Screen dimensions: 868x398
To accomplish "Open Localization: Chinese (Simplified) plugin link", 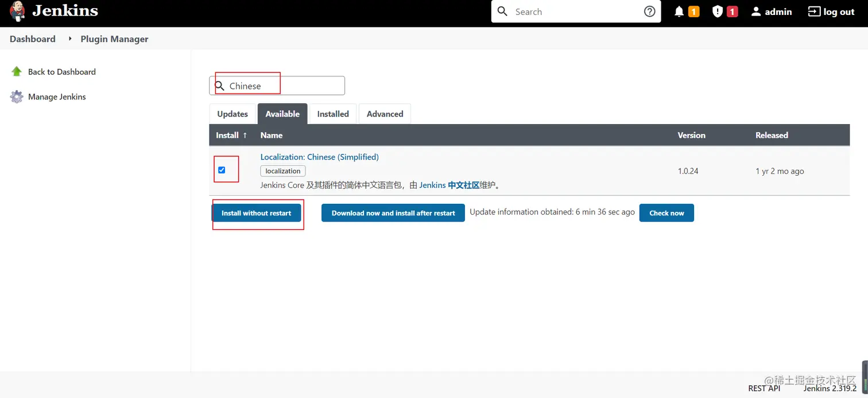I will [319, 157].
